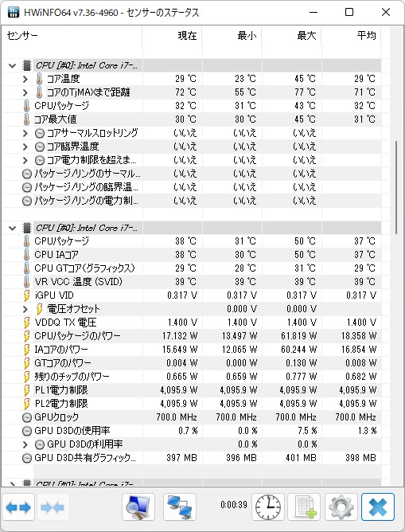This screenshot has width=405, height=532.
Task: Click the vertical scrollbar thumb
Action: click(396, 187)
